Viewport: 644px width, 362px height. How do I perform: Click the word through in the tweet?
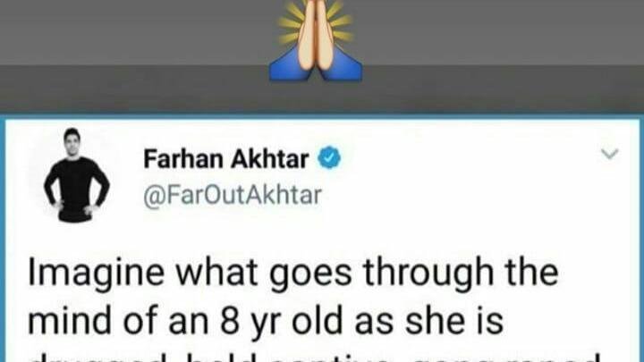[x=428, y=273]
